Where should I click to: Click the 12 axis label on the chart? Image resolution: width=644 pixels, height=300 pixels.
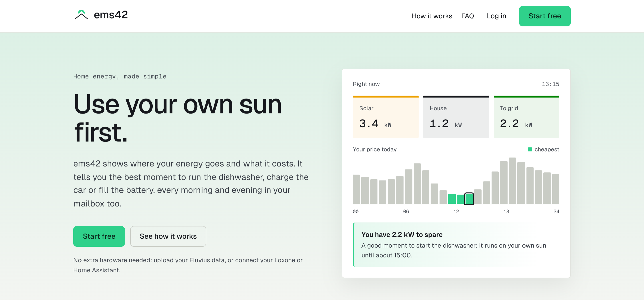(x=456, y=211)
